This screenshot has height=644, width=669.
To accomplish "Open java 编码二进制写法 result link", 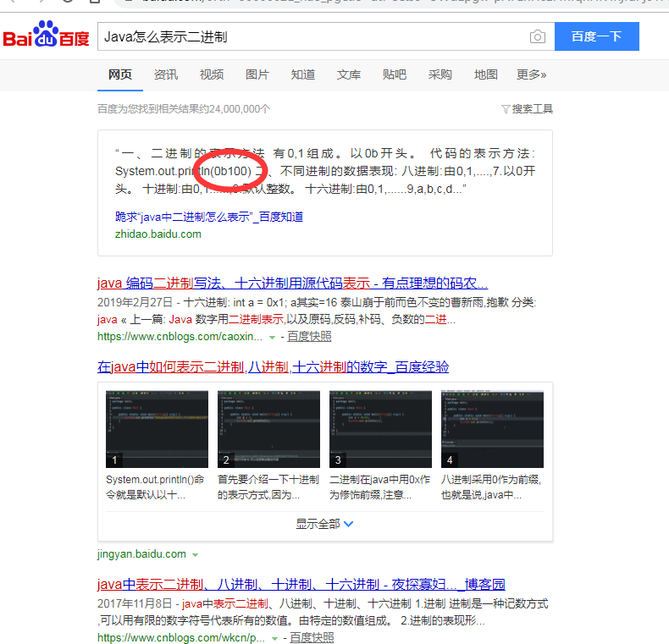I will [292, 283].
